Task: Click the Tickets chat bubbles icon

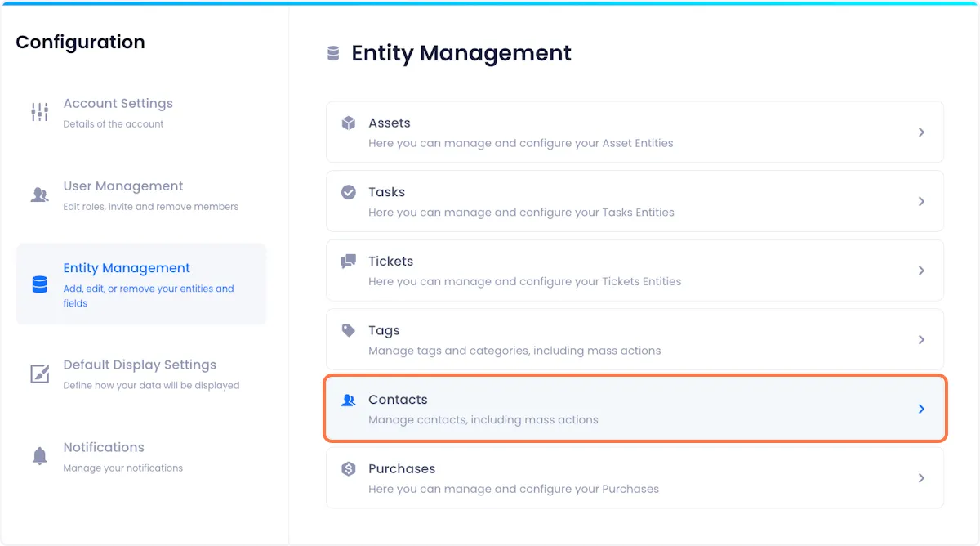Action: coord(349,262)
